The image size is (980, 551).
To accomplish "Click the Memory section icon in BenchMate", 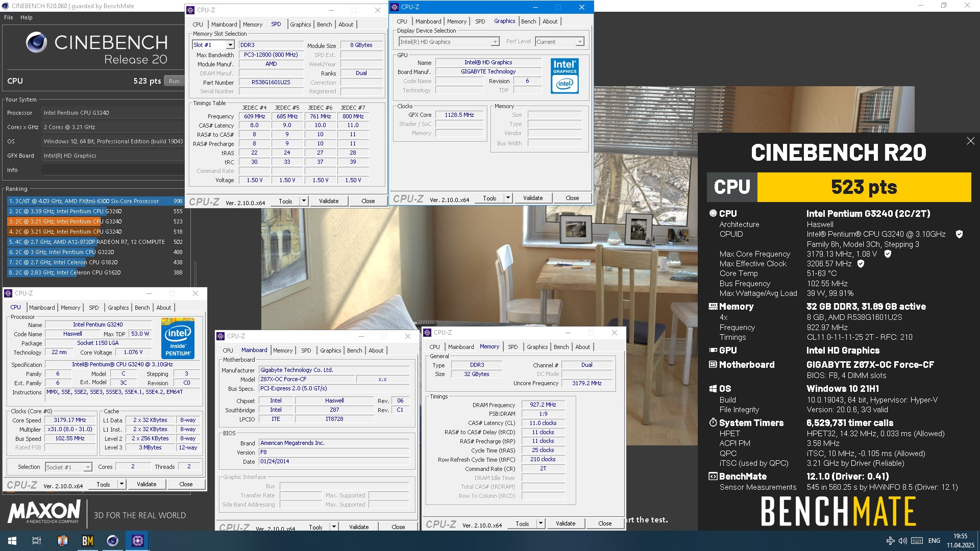I will point(713,306).
